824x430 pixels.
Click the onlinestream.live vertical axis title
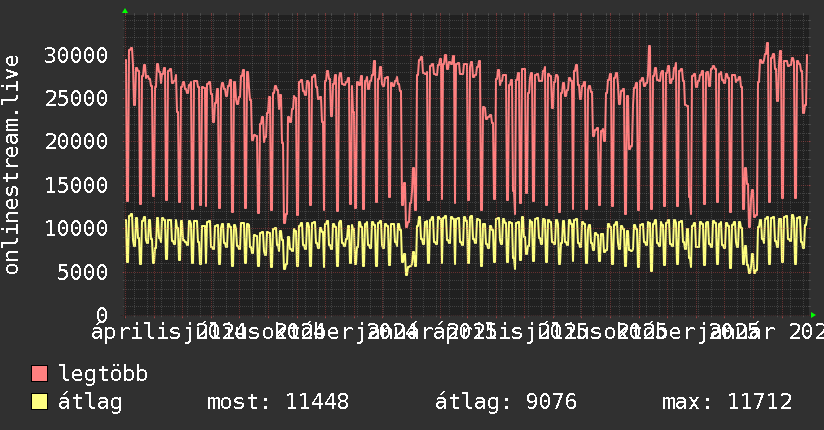pos(11,165)
